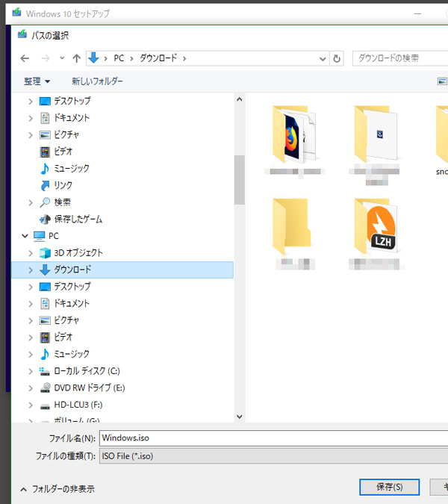Collapse the PC tree node
448x504 pixels.
pyautogui.click(x=25, y=236)
